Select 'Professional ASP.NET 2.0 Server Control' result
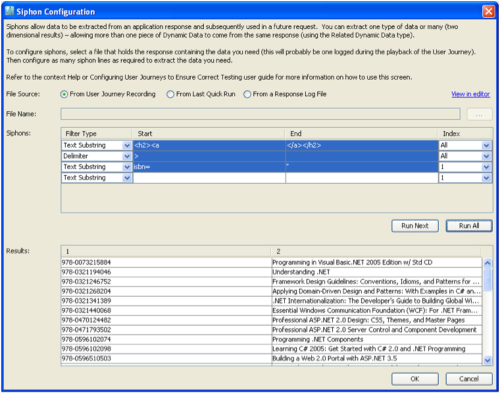 pyautogui.click(x=377, y=330)
